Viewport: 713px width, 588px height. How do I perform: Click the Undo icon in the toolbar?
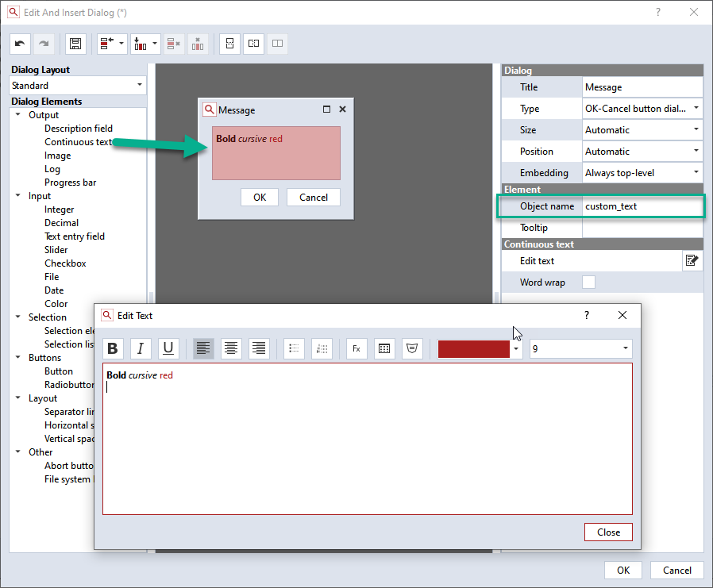(x=20, y=44)
